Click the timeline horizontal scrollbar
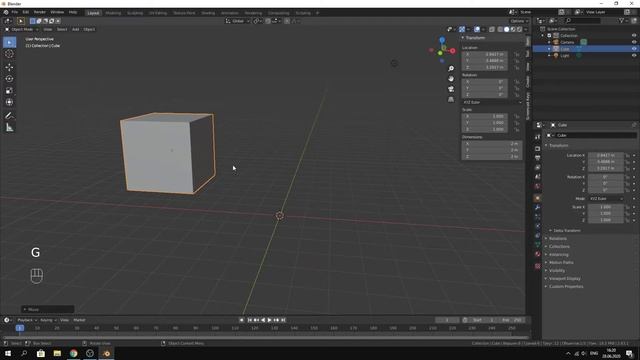 tap(265, 338)
